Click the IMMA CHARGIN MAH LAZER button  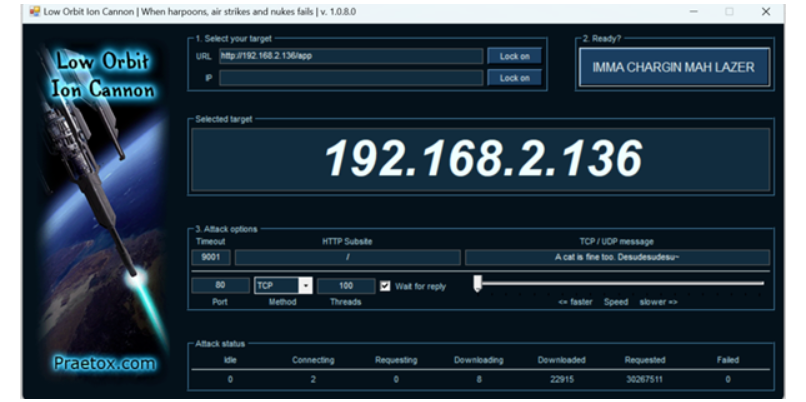click(674, 67)
